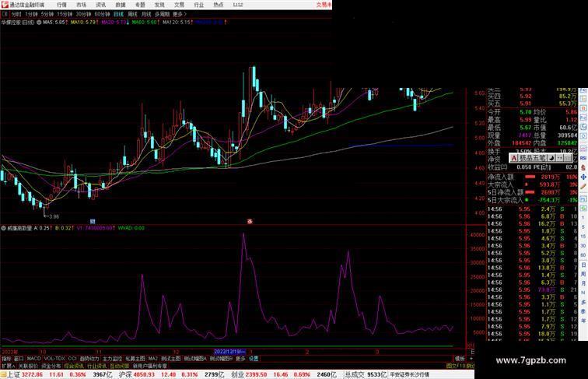Click the soft keyboard icon on the IME bar
588x379 pixels.
point(568,158)
